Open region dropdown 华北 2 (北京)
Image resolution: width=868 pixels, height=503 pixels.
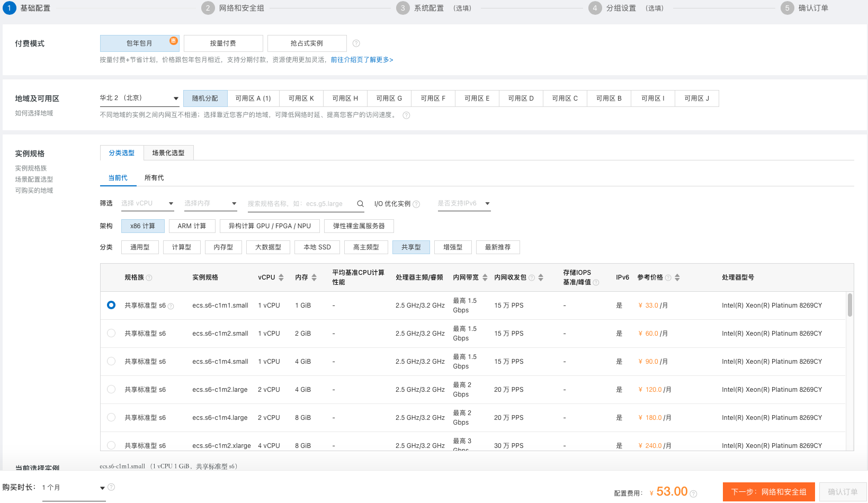139,98
